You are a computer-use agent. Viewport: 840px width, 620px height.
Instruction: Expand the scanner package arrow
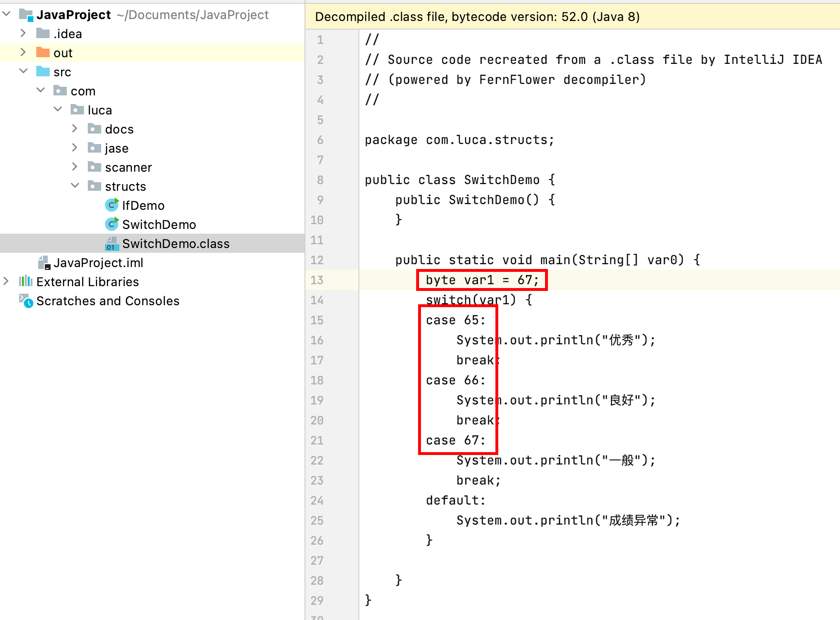point(75,167)
